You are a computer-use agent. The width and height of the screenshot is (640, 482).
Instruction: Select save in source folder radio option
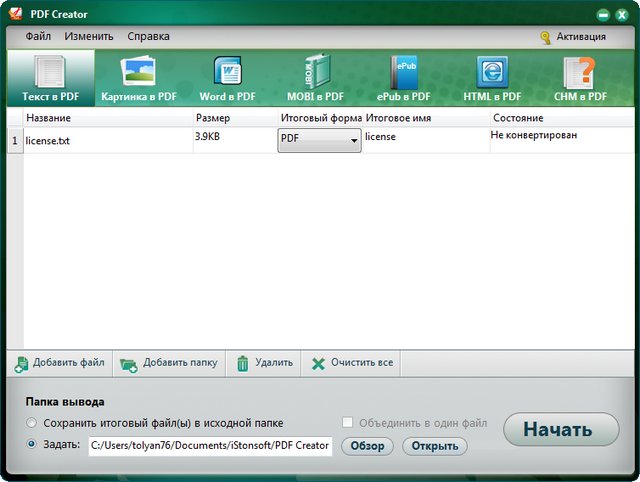coord(33,423)
